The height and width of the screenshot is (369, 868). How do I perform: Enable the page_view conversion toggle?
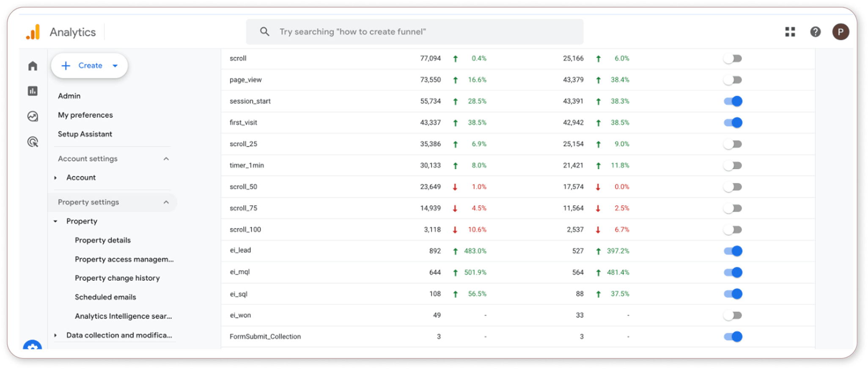(x=733, y=80)
